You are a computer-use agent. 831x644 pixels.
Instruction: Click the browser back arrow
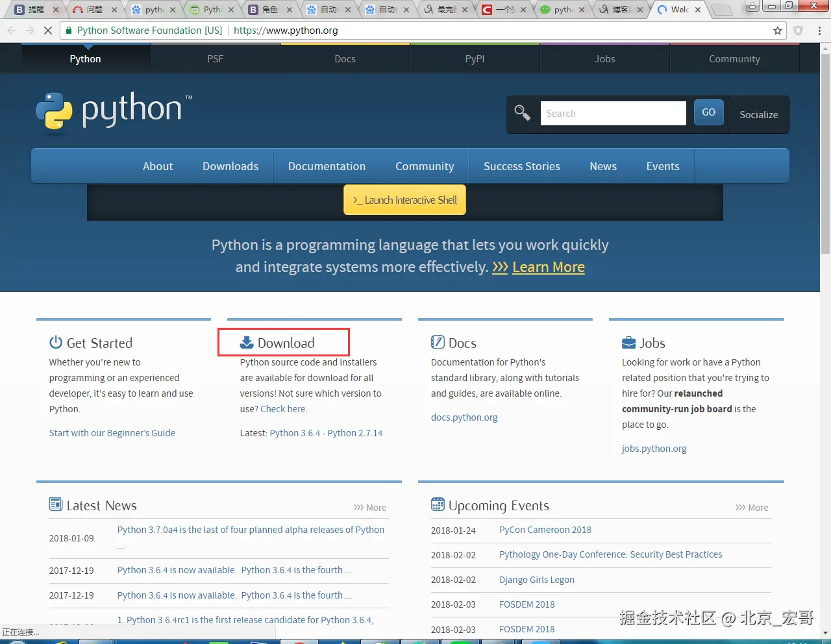click(x=12, y=31)
